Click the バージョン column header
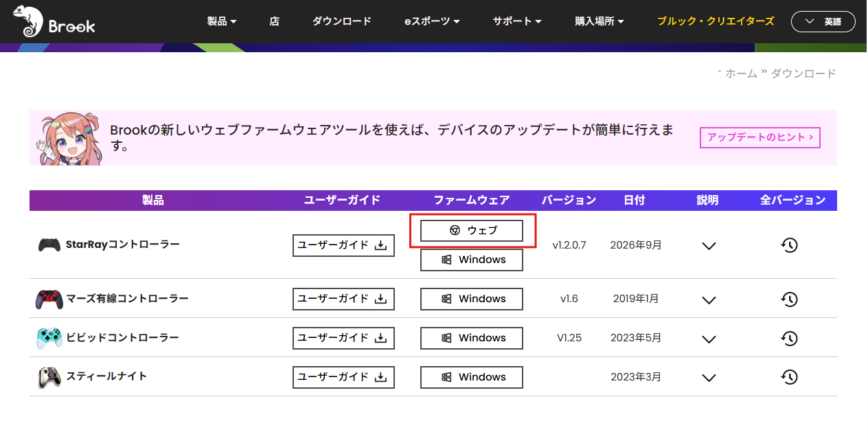Viewport: 868px width, 443px height. pos(569,201)
